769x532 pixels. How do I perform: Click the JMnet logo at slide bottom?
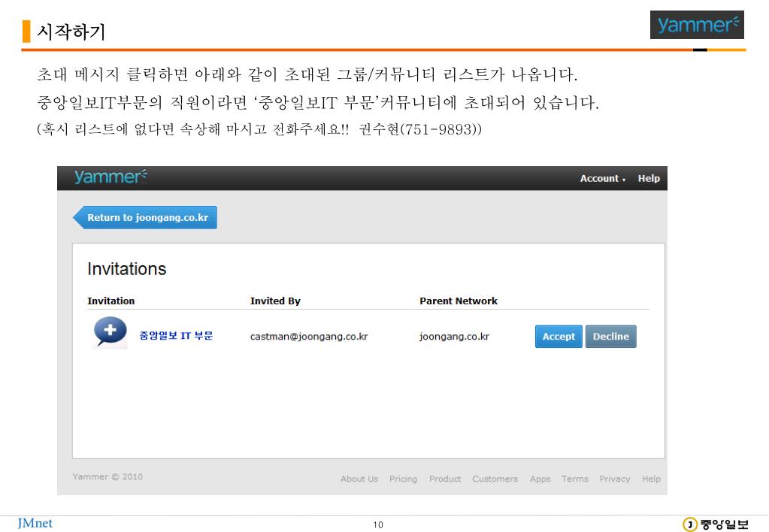35,523
